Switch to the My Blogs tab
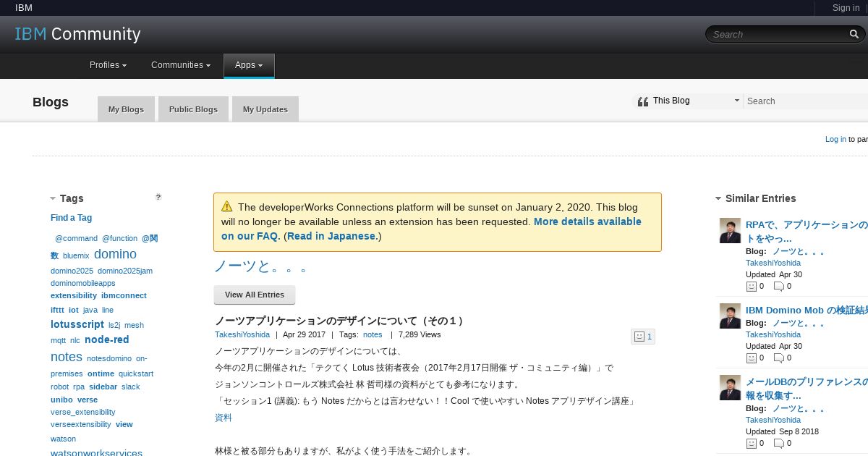This screenshot has width=868, height=456. point(126,109)
